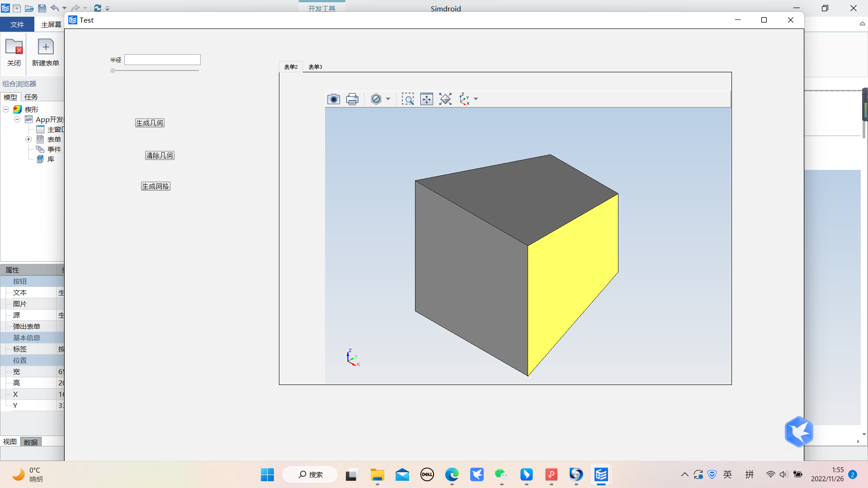The height and width of the screenshot is (488, 868).
Task: Click the 清除几何 button
Action: (x=160, y=155)
